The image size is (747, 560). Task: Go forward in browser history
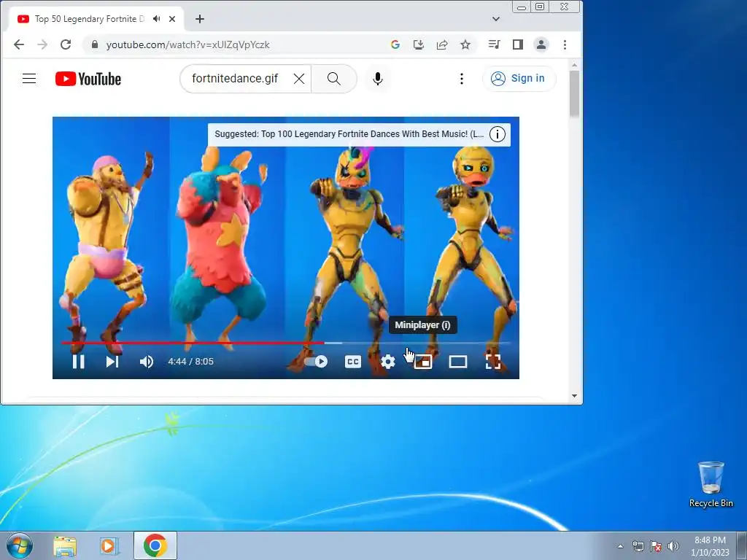point(42,44)
